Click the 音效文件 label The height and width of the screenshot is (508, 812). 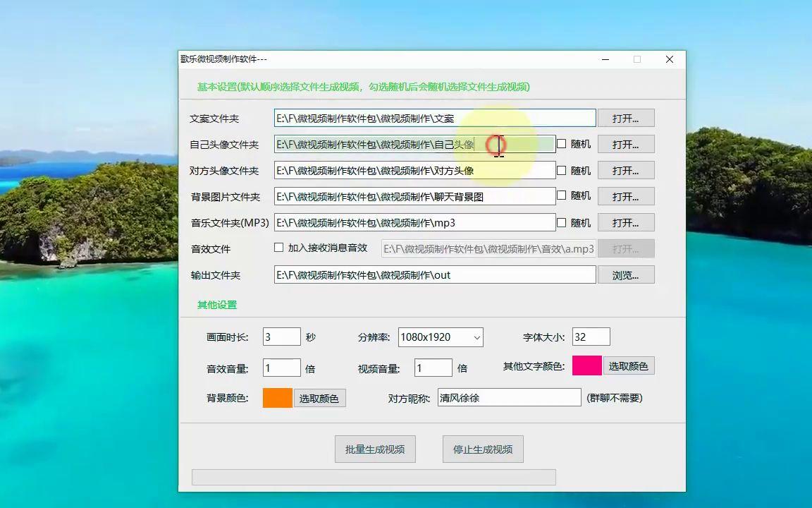click(x=211, y=249)
